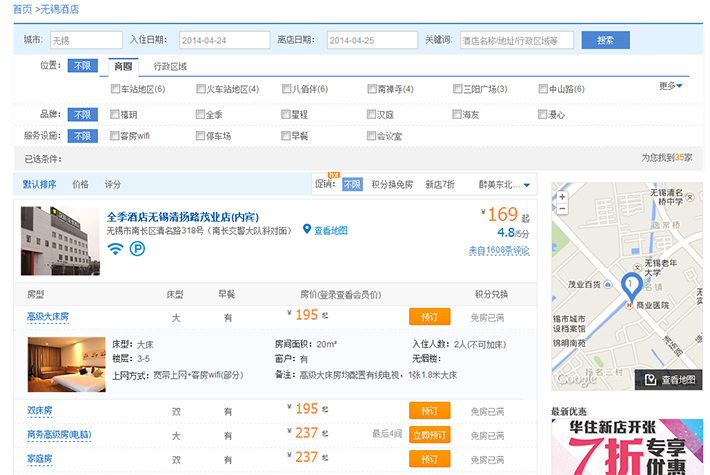Book the 高级大床房 with 预订 button
Screen dimensions: 710x475
429,316
